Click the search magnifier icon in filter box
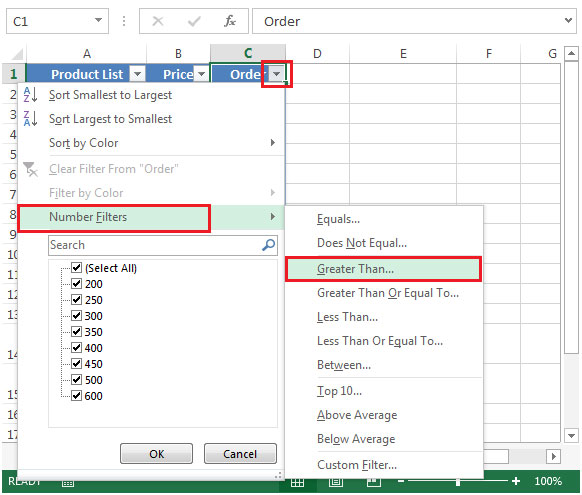Image resolution: width=582 pixels, height=495 pixels. click(268, 245)
